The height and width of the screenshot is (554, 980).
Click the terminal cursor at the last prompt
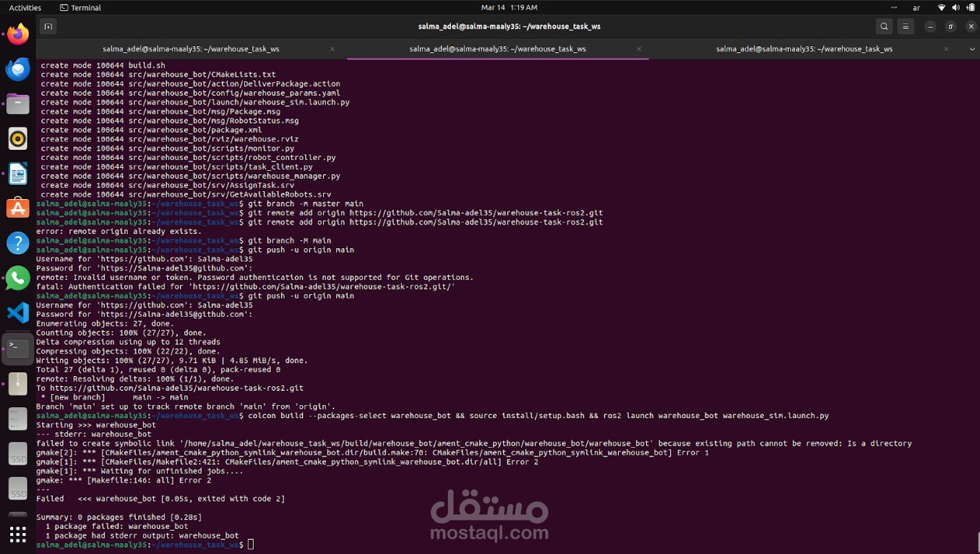(250, 545)
